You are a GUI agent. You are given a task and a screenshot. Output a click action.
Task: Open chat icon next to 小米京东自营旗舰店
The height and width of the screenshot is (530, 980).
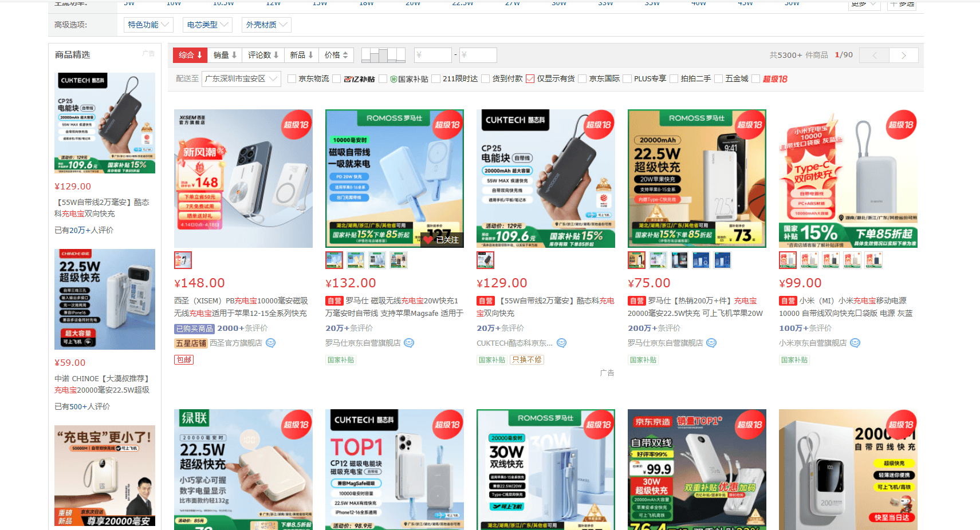[855, 343]
